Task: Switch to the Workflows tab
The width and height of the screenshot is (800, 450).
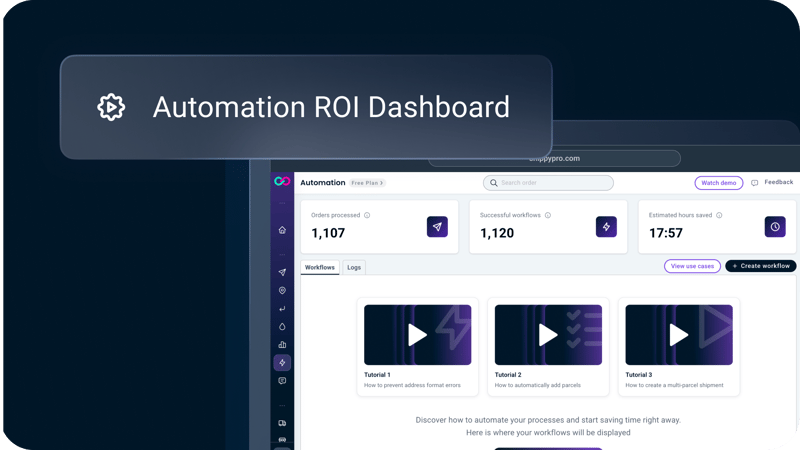Action: pyautogui.click(x=320, y=267)
